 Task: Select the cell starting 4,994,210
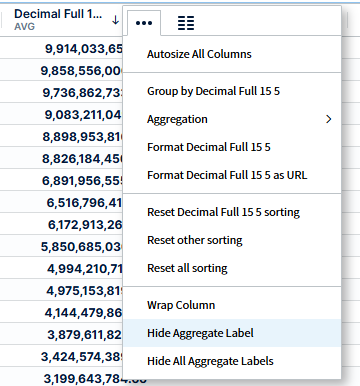(61, 269)
